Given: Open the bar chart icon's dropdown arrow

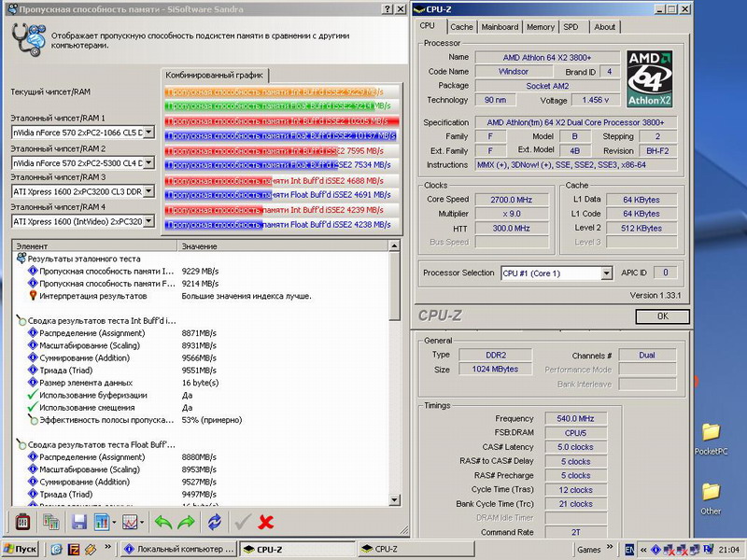Looking at the screenshot, I should [x=114, y=523].
